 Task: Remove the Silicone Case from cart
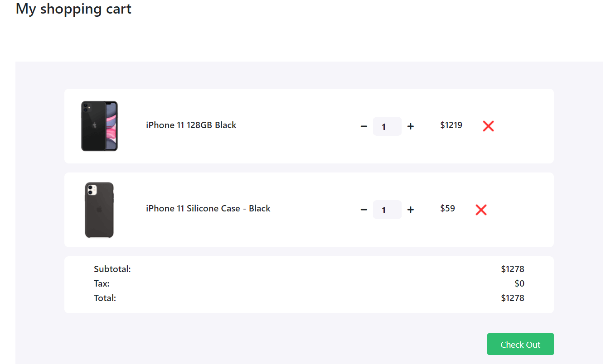click(481, 210)
